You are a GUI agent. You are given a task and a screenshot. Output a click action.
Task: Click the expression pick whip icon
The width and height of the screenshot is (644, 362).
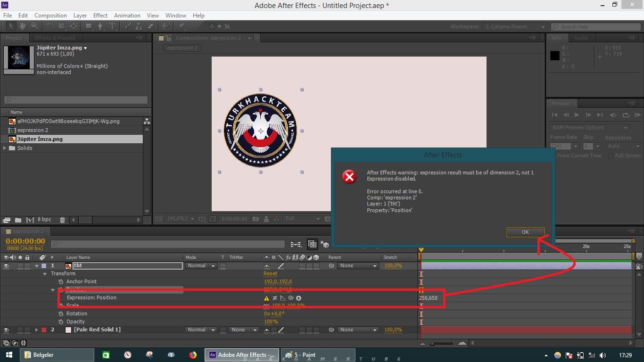click(x=291, y=298)
